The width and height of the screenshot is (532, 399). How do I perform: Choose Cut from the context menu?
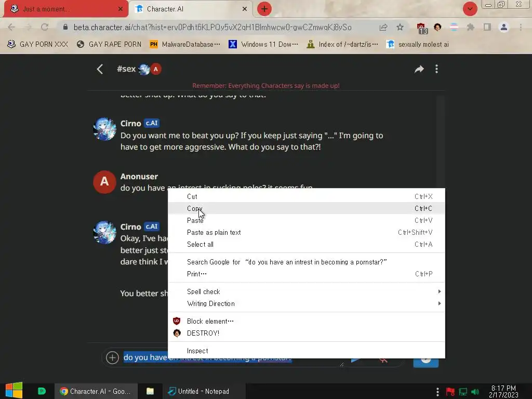[x=307, y=196]
